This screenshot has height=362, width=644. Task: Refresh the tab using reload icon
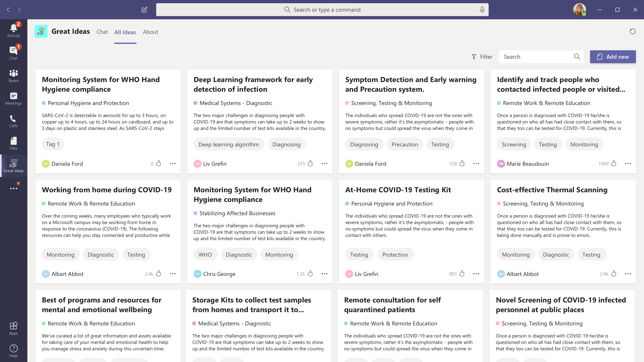(x=633, y=32)
